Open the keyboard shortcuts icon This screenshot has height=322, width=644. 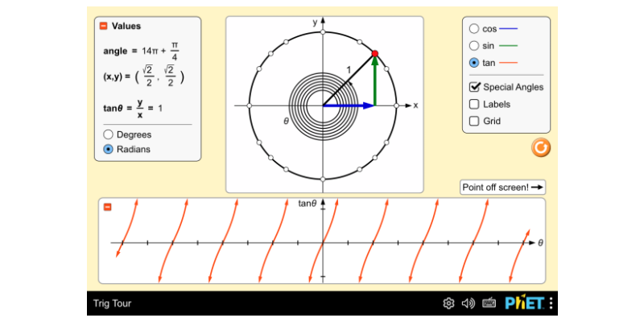click(489, 303)
